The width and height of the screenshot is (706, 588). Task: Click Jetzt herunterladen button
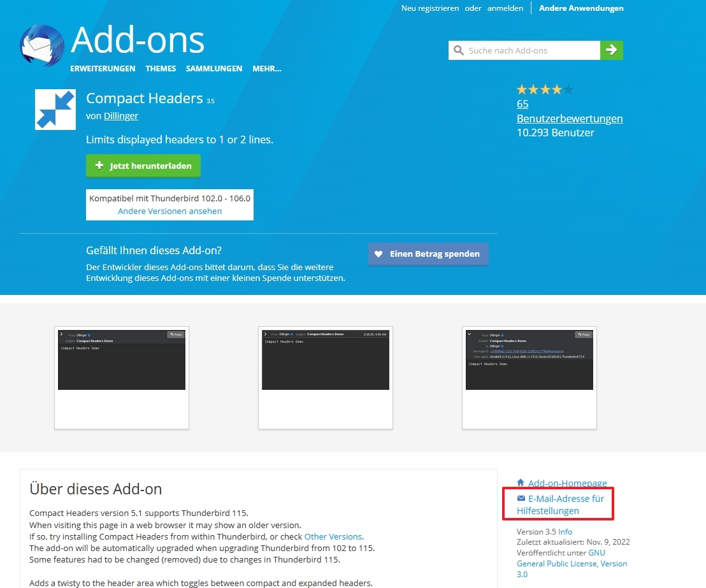click(x=143, y=166)
